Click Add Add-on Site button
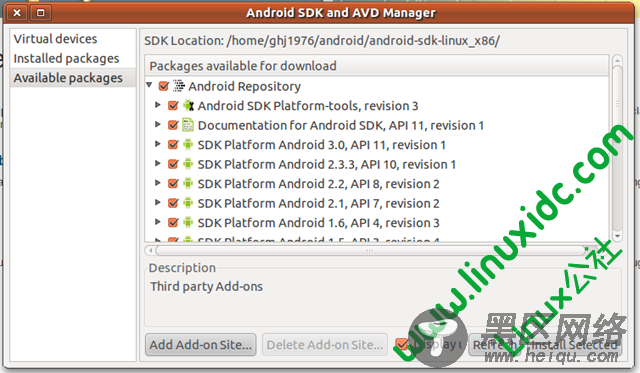The width and height of the screenshot is (640, 373). click(200, 345)
